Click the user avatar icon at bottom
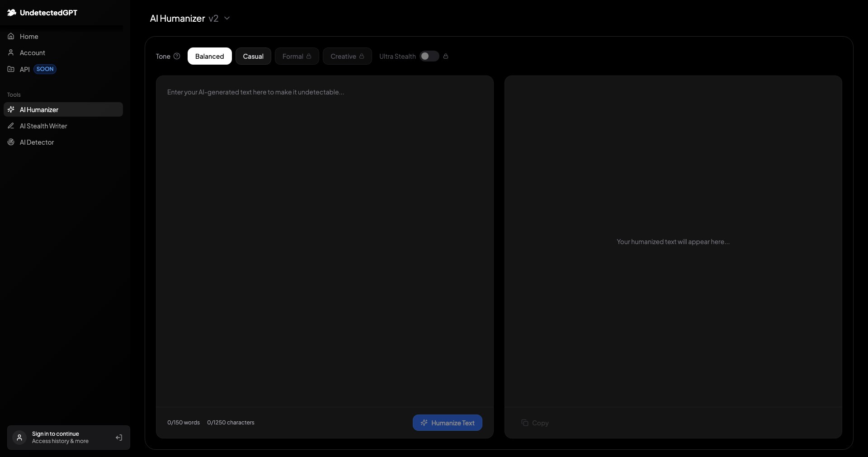The height and width of the screenshot is (457, 868). pos(19,438)
